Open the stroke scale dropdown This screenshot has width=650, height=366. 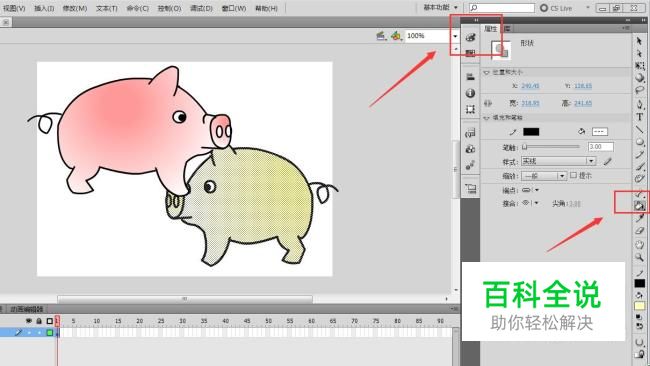tap(543, 176)
